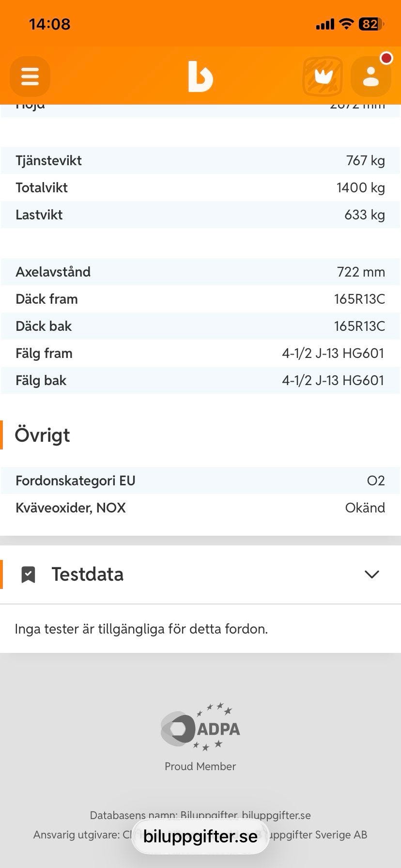The height and width of the screenshot is (868, 401).
Task: Open the biluppgifter.se footer link
Action: pyautogui.click(x=276, y=815)
